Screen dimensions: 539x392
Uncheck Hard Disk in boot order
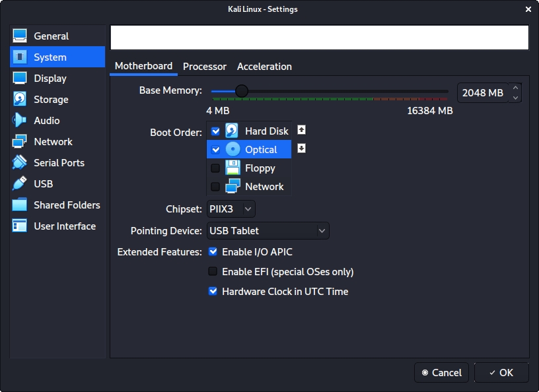(215, 131)
